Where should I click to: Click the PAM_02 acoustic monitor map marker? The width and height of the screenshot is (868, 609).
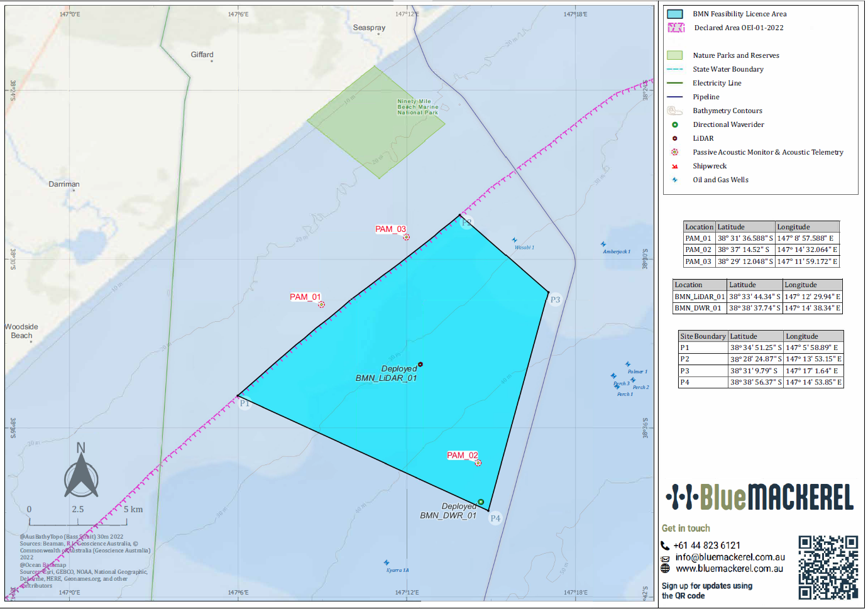478,463
